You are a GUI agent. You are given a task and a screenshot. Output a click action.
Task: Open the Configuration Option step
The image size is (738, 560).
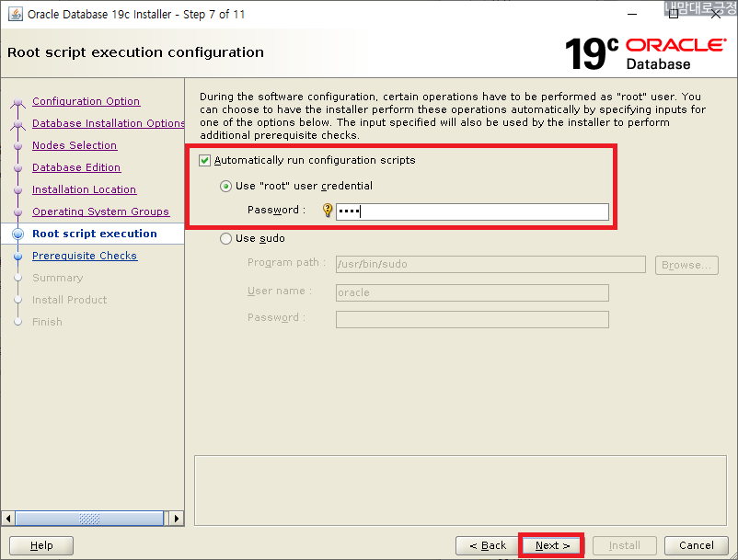tap(86, 101)
